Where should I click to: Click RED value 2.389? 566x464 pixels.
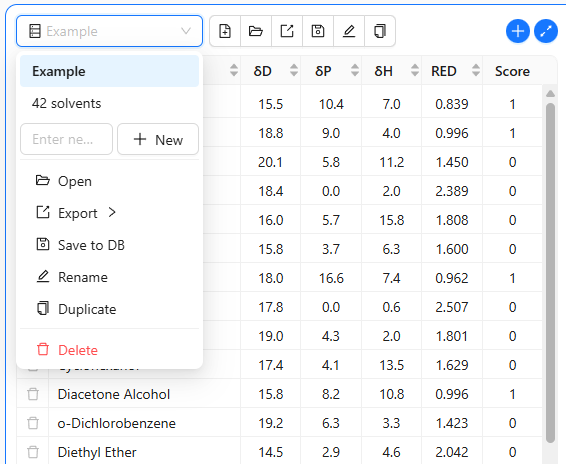452,191
